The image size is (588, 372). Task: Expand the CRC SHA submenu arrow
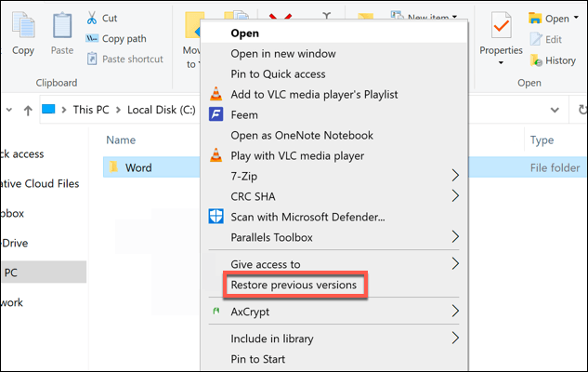click(455, 196)
